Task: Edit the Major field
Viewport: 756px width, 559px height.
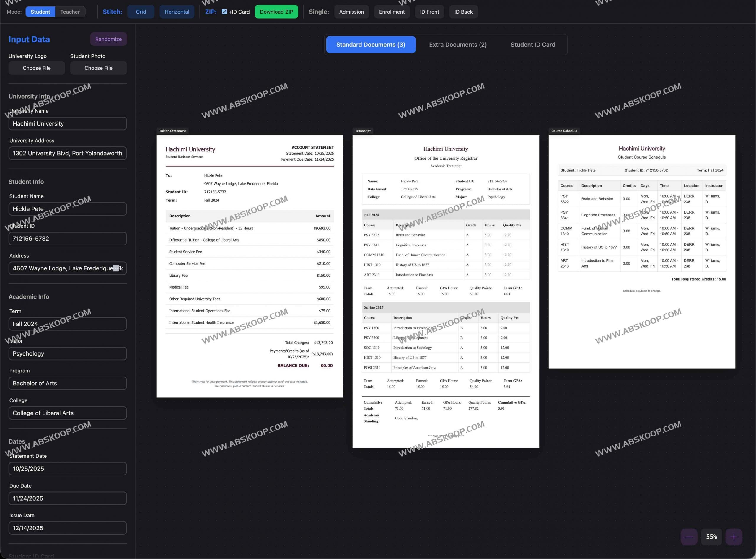Action: click(x=68, y=353)
